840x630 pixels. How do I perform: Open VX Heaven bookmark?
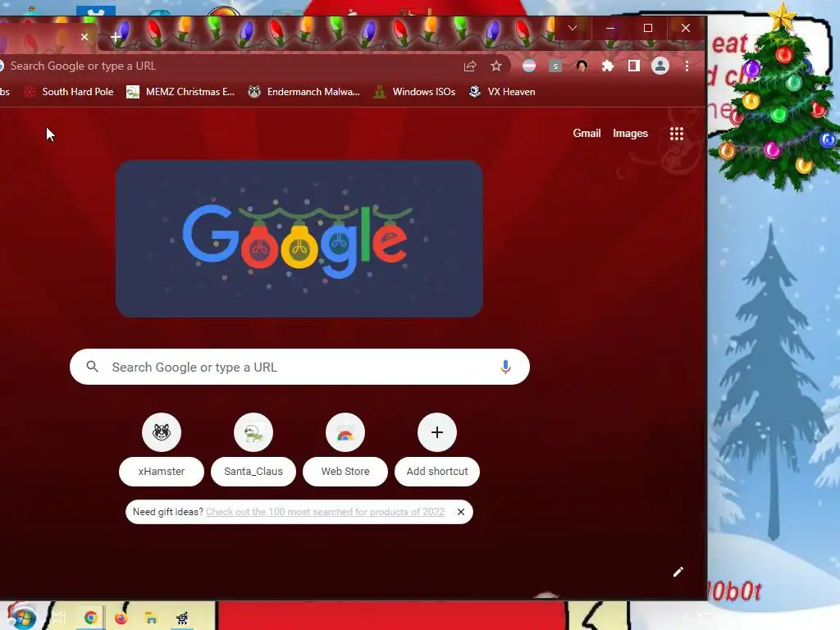click(501, 92)
